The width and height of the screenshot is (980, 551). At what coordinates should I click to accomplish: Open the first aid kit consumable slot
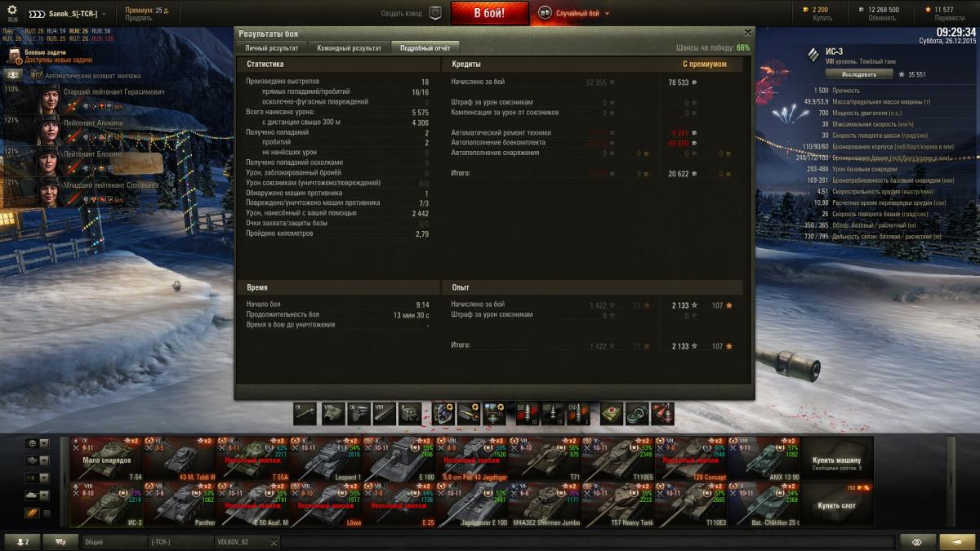point(612,414)
